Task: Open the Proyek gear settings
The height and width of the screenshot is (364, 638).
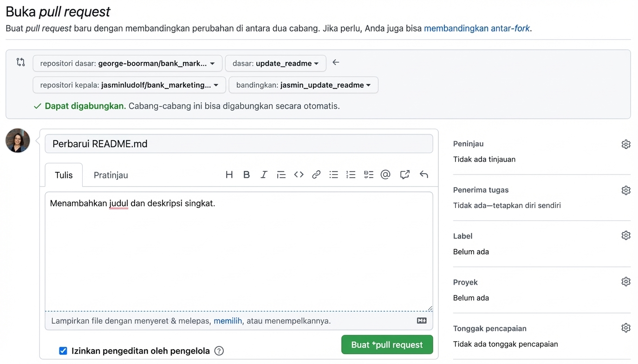Action: tap(626, 282)
